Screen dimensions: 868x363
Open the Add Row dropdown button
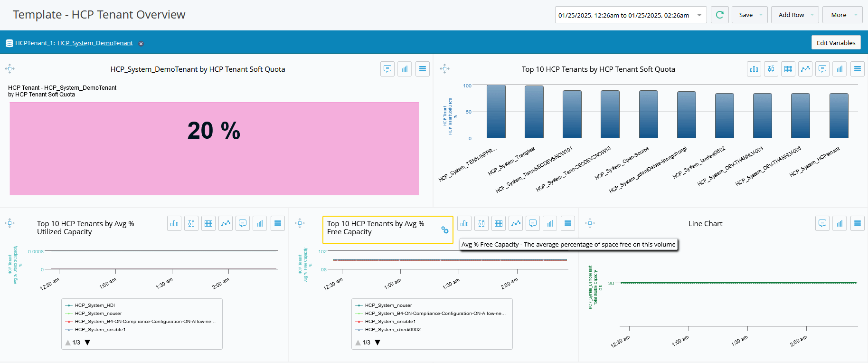tap(795, 15)
